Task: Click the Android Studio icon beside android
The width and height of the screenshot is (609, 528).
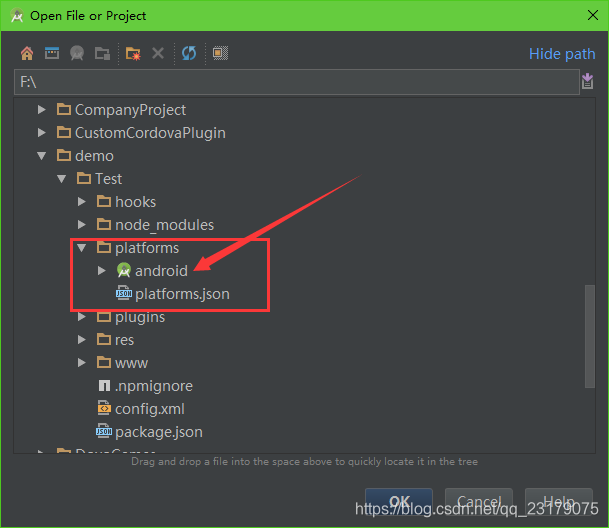Action: [x=124, y=270]
